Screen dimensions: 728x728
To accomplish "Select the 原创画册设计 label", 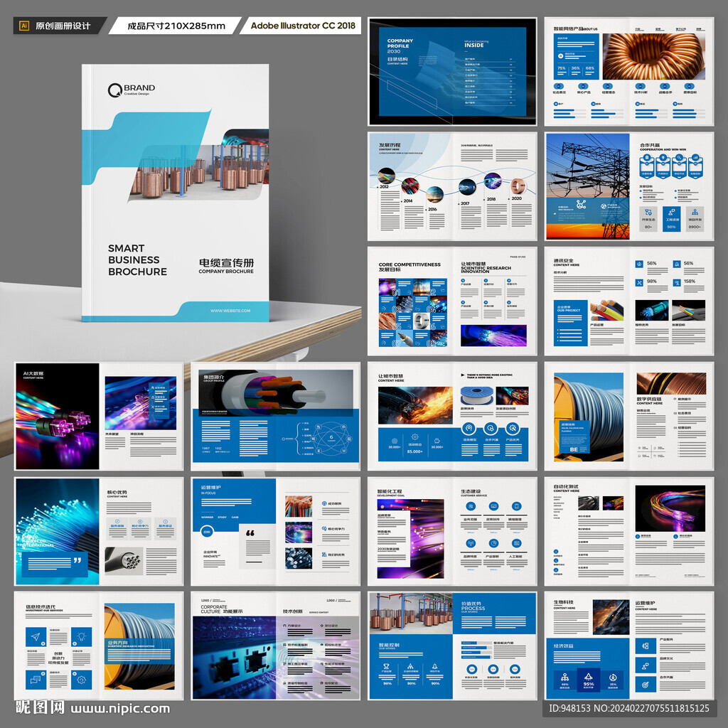I will pos(63,26).
